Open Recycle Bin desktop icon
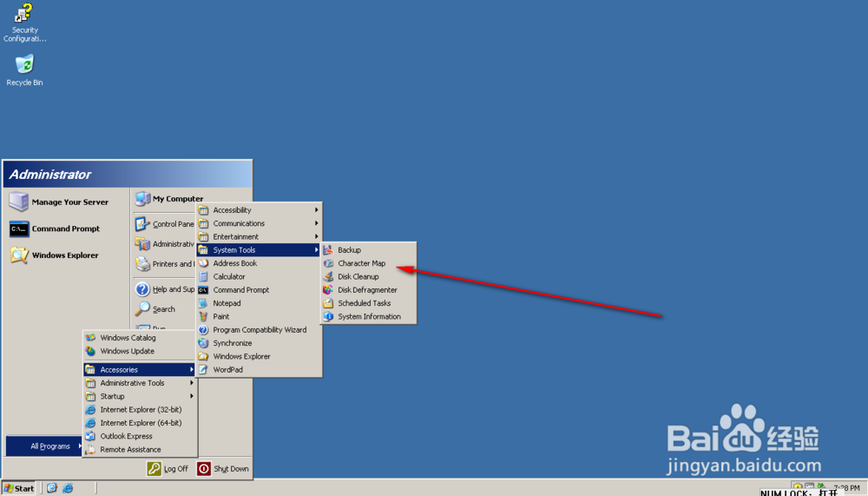The image size is (868, 496). pos(24,64)
